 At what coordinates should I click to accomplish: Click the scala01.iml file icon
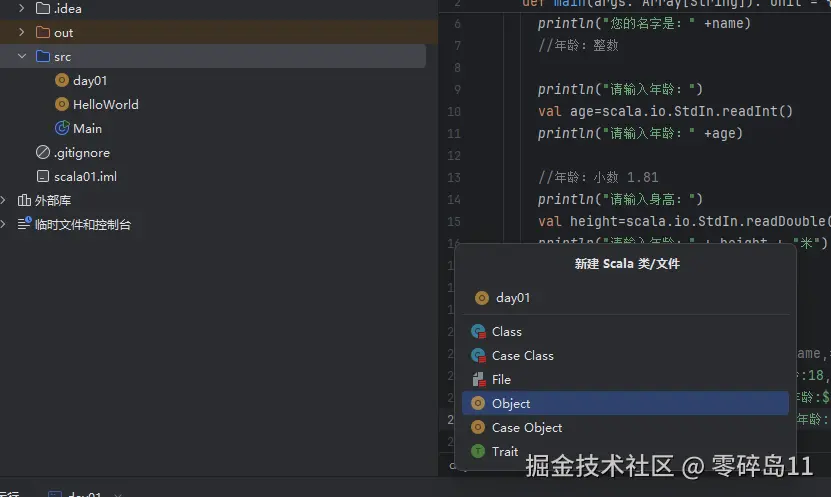(x=43, y=176)
